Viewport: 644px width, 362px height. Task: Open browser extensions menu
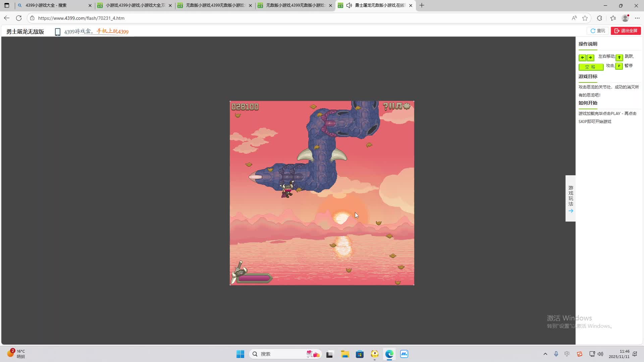tap(599, 18)
